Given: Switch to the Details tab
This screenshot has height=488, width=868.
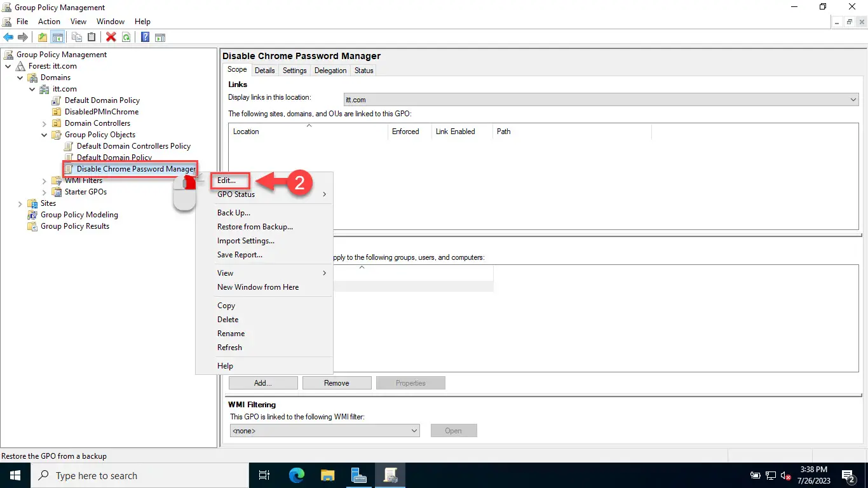Looking at the screenshot, I should pos(265,71).
